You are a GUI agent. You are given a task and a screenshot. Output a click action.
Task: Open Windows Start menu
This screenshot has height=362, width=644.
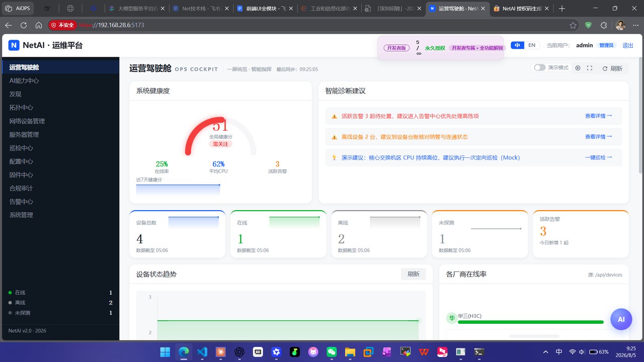tap(165, 352)
